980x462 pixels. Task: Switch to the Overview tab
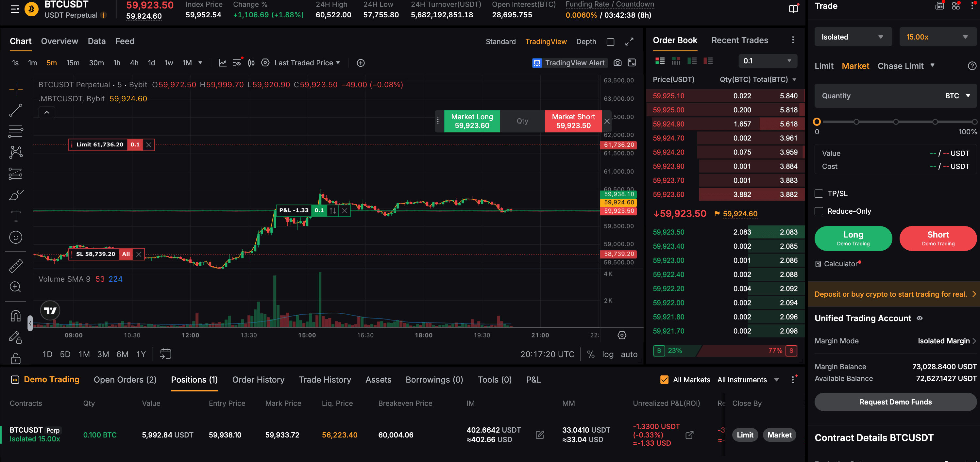pos(59,41)
